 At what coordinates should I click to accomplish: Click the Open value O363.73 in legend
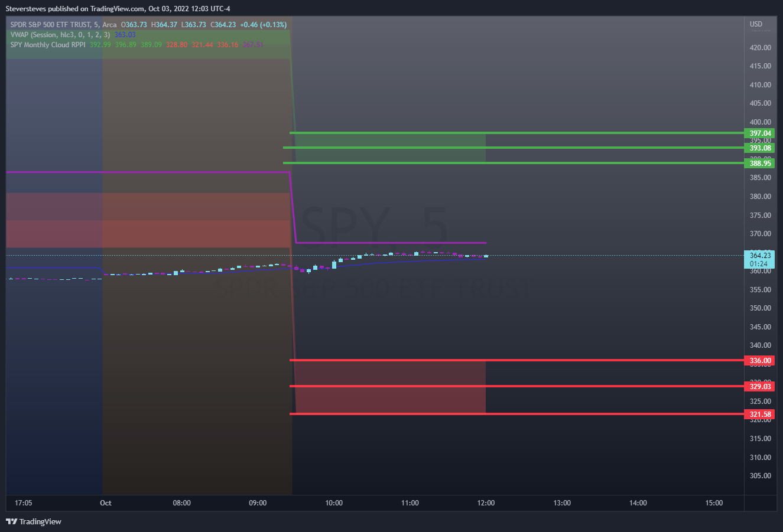click(x=134, y=25)
